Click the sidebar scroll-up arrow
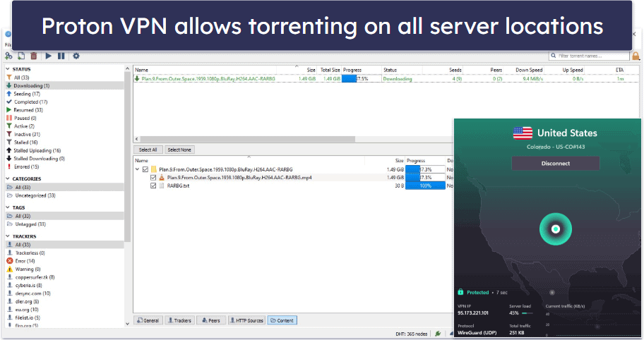This screenshot has height=340, width=644. pos(127,69)
